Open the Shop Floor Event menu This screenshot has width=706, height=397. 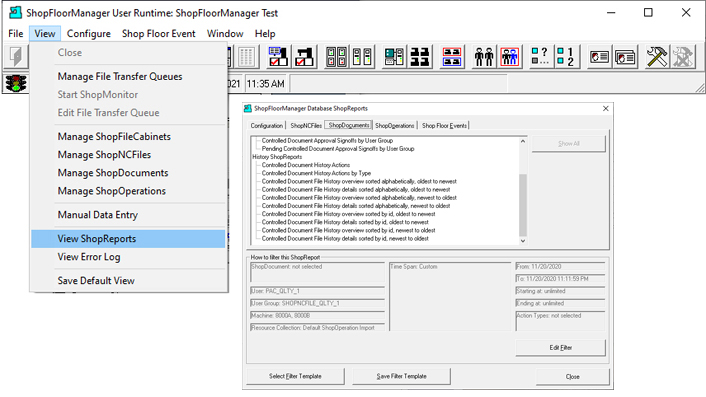point(158,34)
